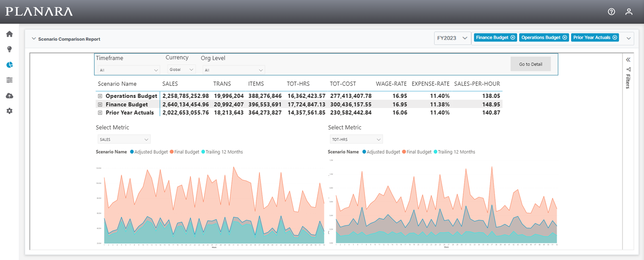Sort by the TOT-COST column header
Viewport: 644px width, 260px height.
[x=343, y=84]
